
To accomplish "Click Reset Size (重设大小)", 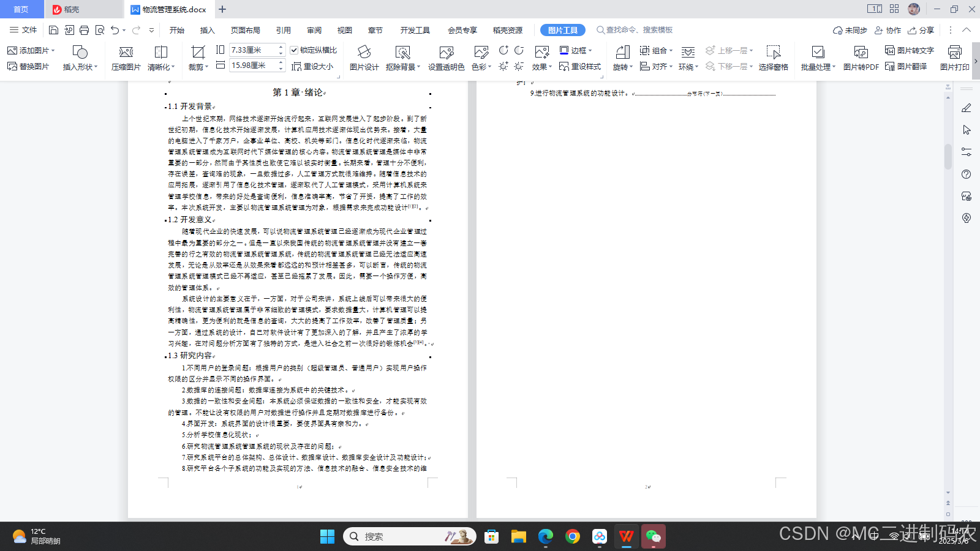I will coord(312,66).
